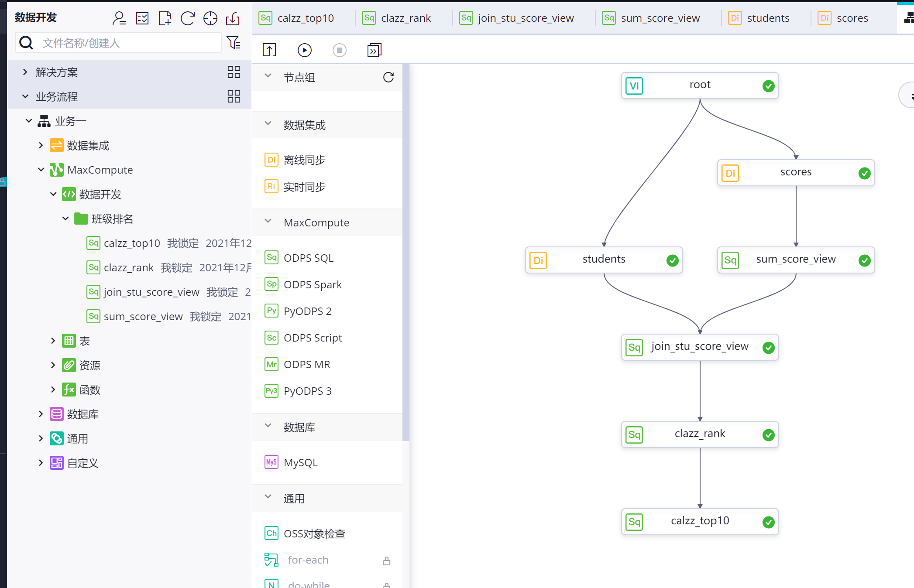Refresh the node group list
This screenshot has height=588, width=914.
click(388, 77)
